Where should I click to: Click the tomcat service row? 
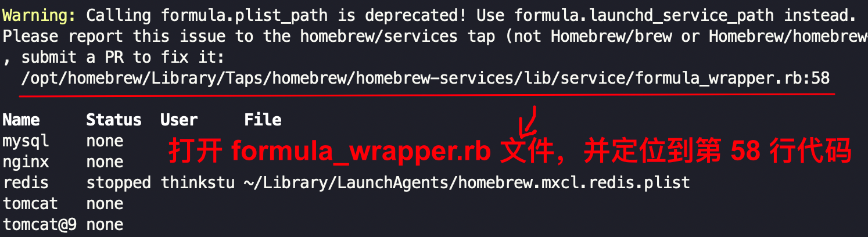click(63, 204)
